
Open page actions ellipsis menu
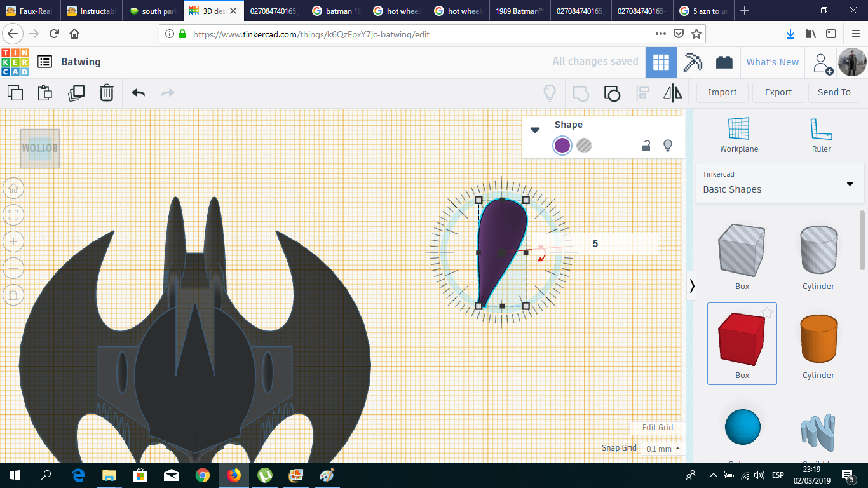click(x=661, y=34)
